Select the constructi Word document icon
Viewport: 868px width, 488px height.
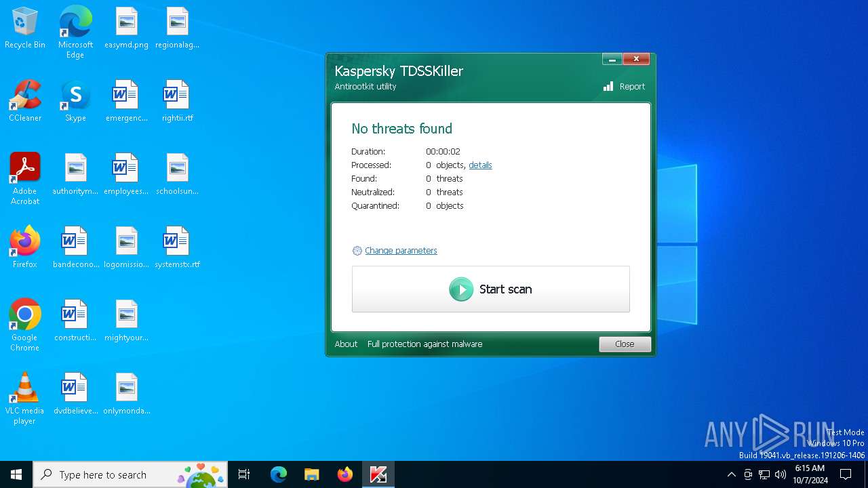75,321
